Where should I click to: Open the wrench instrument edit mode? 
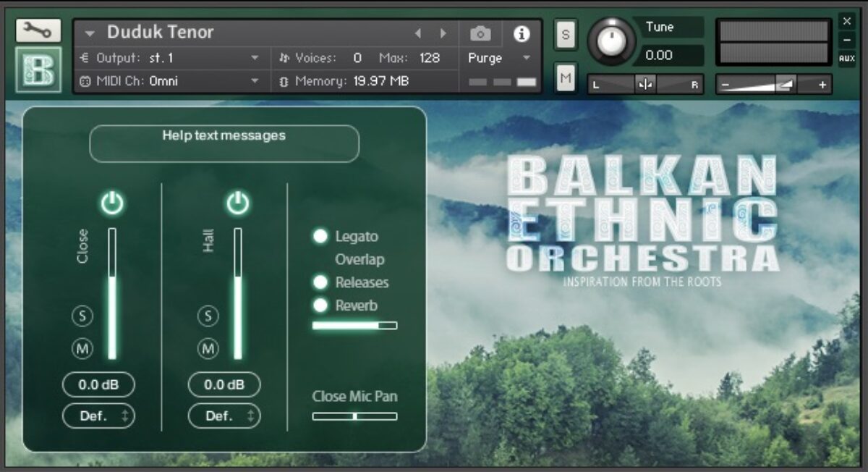38,30
